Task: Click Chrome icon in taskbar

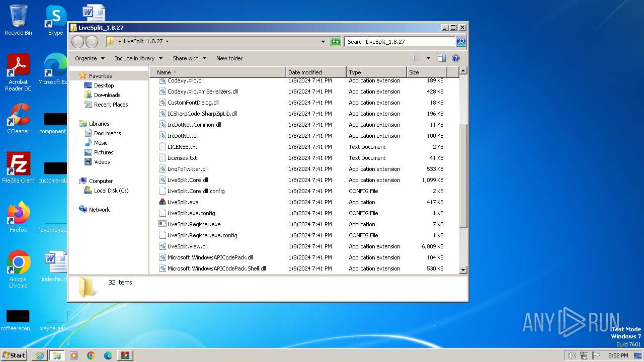Action: coord(91,355)
